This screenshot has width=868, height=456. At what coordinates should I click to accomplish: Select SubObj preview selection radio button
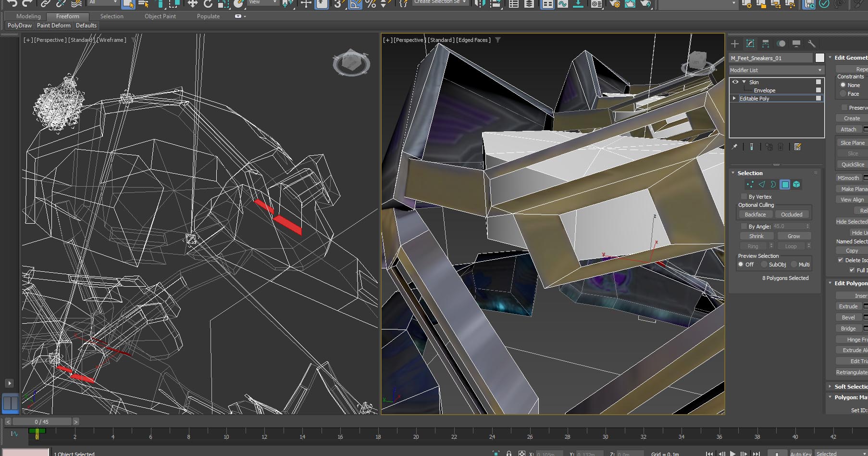pyautogui.click(x=764, y=265)
